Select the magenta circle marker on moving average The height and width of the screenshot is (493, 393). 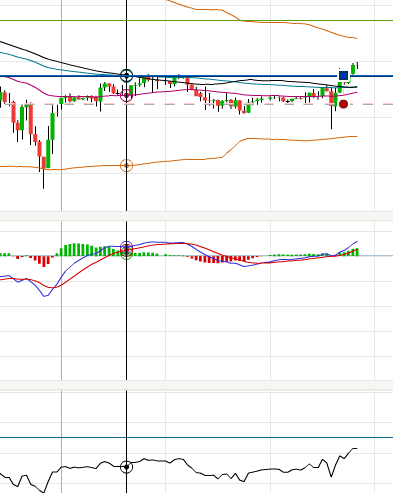click(x=126, y=96)
